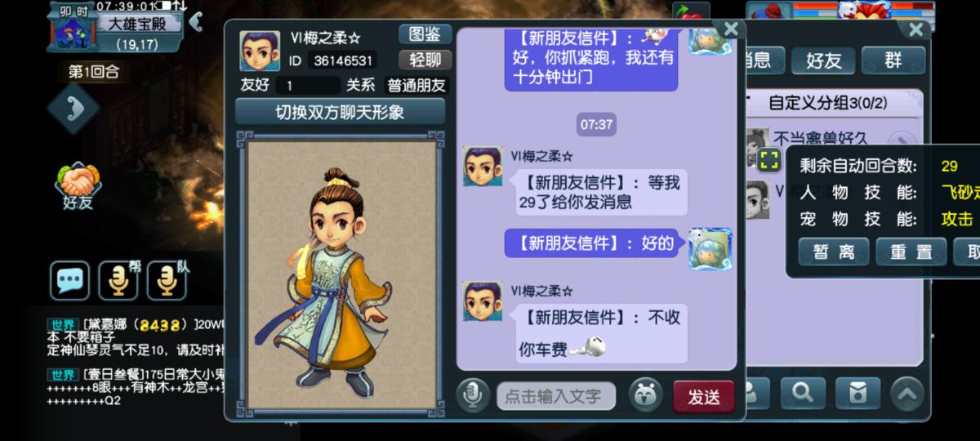
Task: Click the search magnifier icon
Action: click(803, 394)
